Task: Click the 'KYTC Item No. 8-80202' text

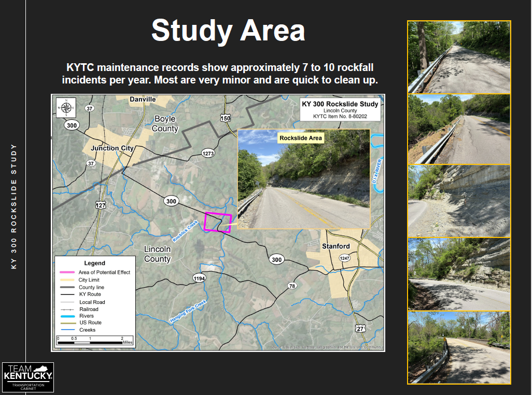Action: point(340,116)
